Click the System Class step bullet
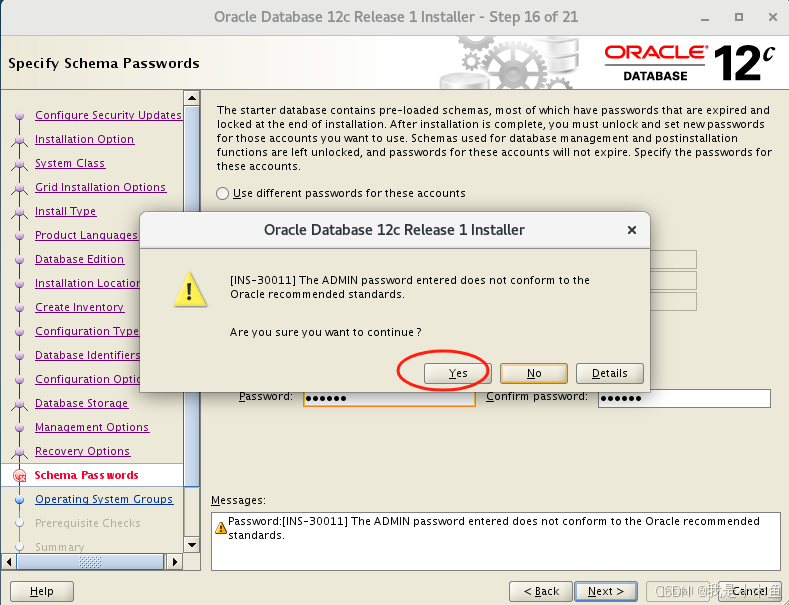Viewport: 789px width, 605px height. tap(20, 163)
